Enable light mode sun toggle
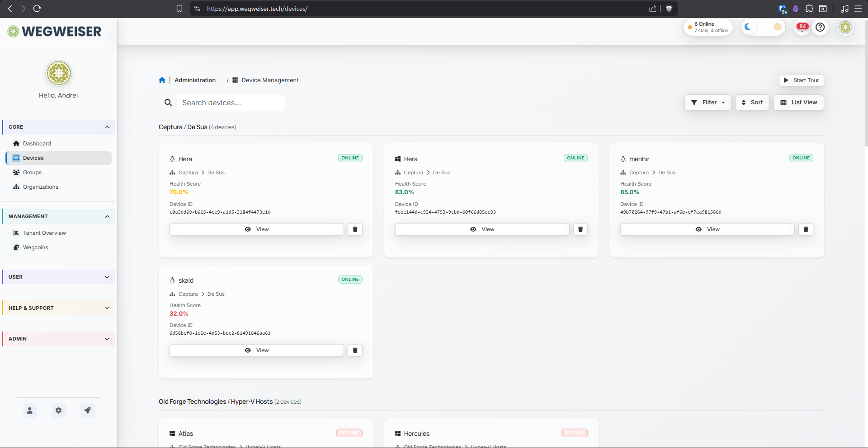868x448 pixels. pos(777,27)
